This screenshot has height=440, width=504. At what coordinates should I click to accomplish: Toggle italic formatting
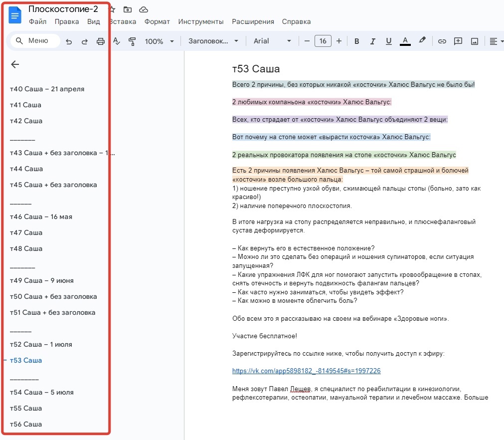click(x=372, y=41)
